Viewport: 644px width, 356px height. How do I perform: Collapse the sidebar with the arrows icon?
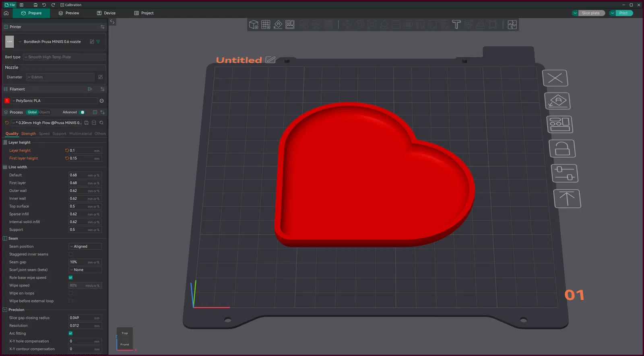113,22
